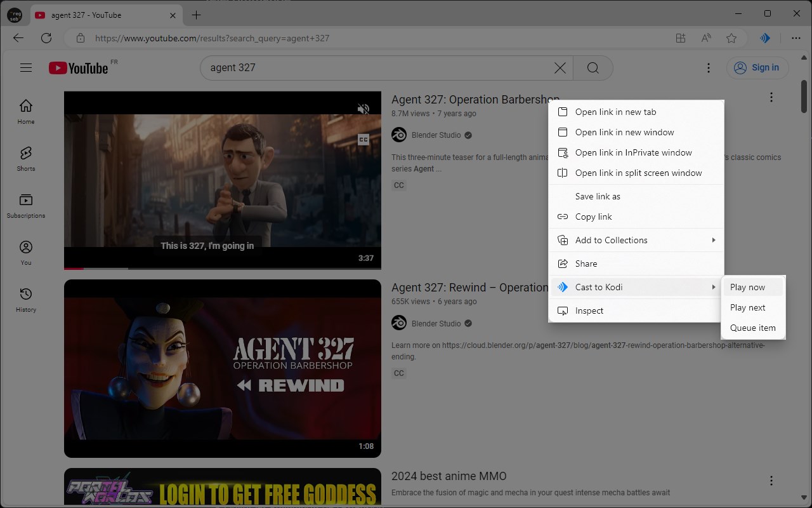
Task: Refresh the page
Action: point(46,38)
